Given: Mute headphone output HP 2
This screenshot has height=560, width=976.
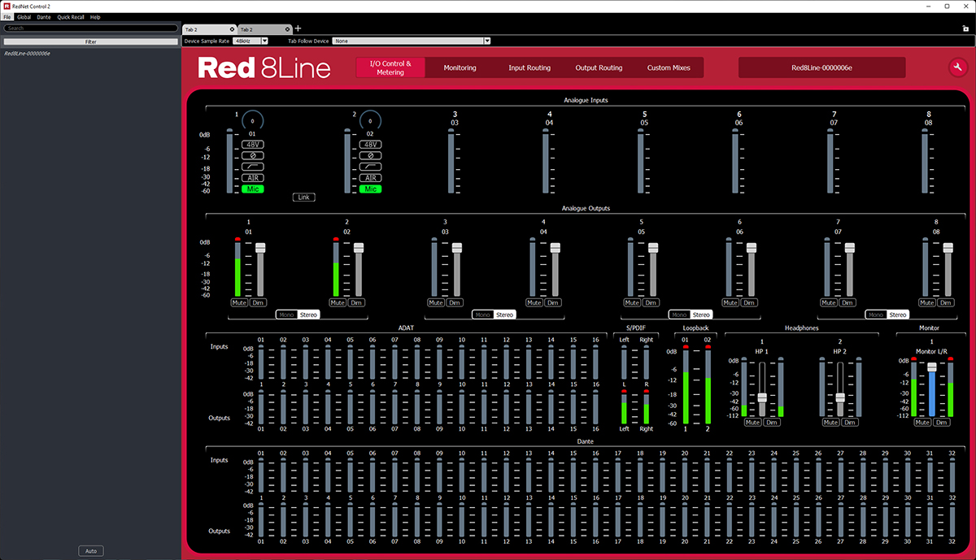Looking at the screenshot, I should click(830, 423).
